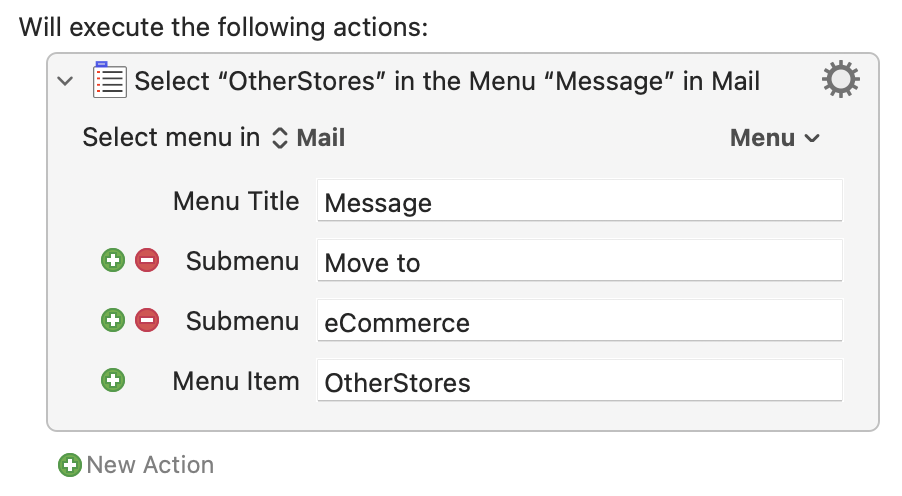Click the up-down arrows beside Mail
902x496 pixels.
(280, 138)
